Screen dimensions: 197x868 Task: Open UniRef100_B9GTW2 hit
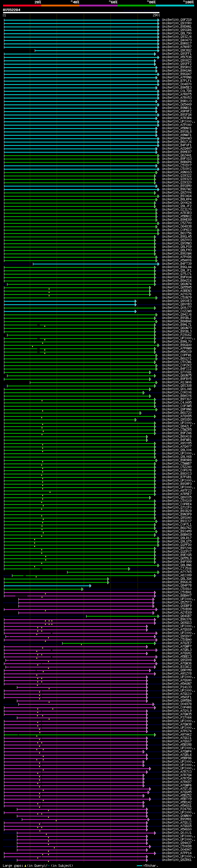tap(177, 189)
